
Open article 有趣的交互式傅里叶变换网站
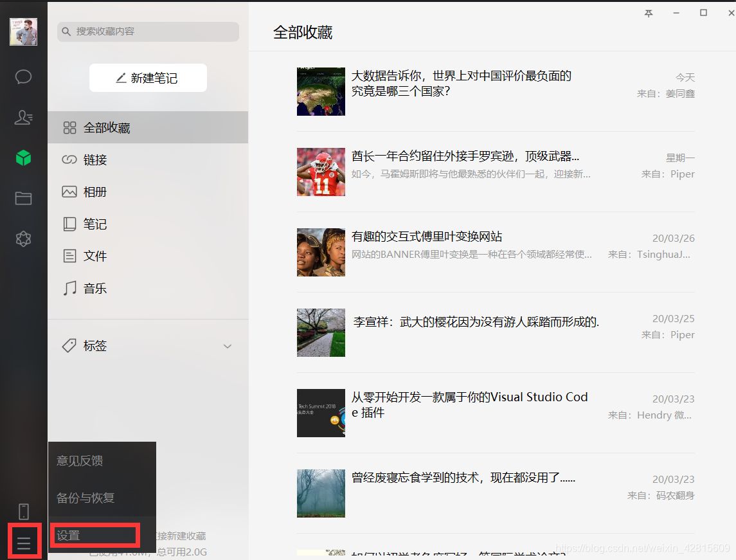(427, 236)
